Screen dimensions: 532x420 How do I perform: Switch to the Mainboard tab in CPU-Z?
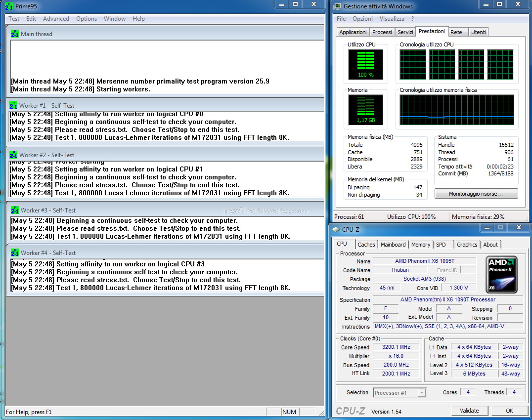pos(393,245)
